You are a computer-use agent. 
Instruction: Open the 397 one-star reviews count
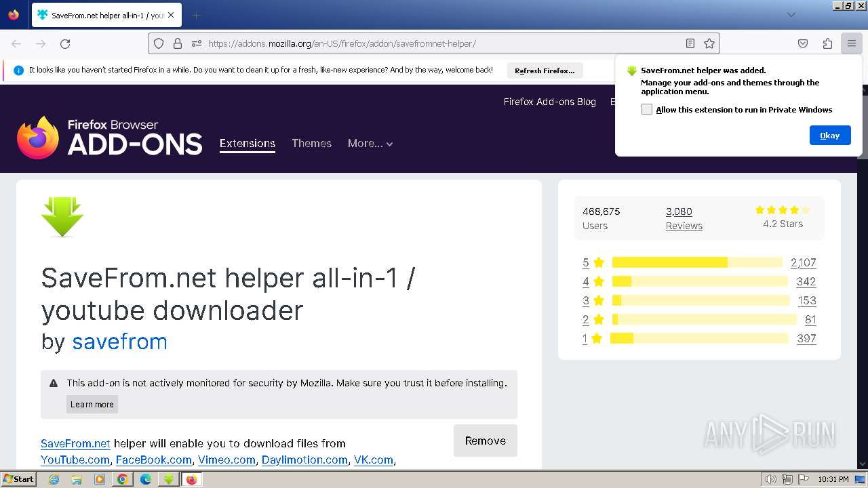point(806,338)
